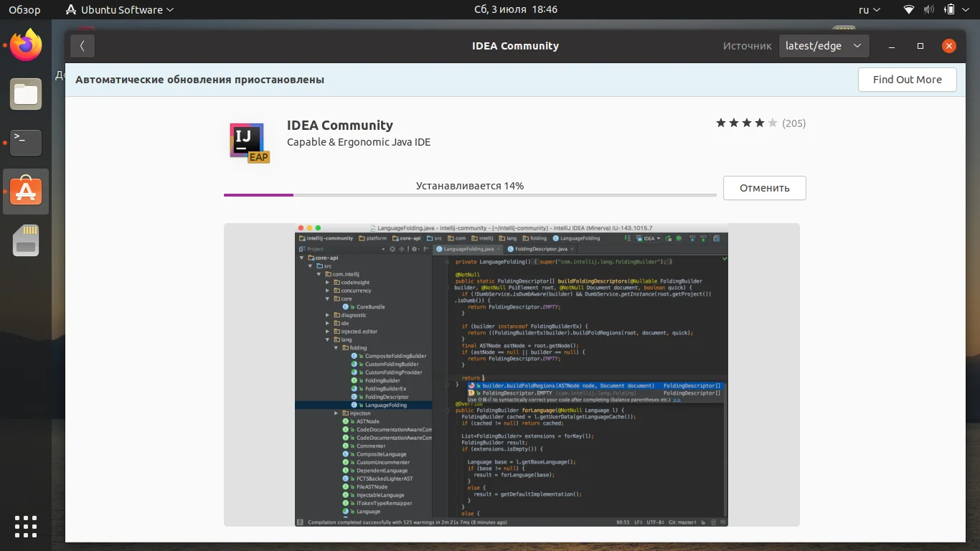
Task: Maximize the IDEA Community window
Action: [x=920, y=46]
